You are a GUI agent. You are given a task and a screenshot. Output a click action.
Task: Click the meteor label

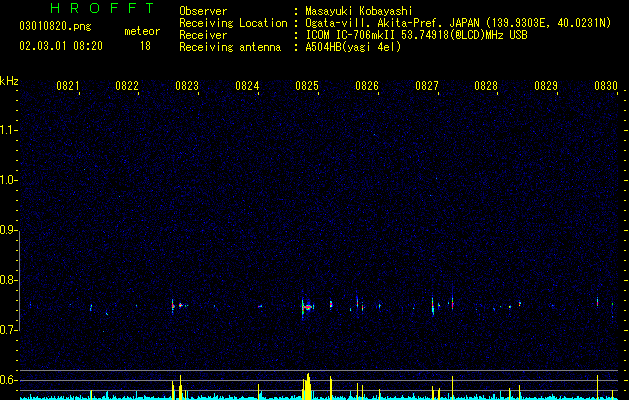tap(142, 31)
